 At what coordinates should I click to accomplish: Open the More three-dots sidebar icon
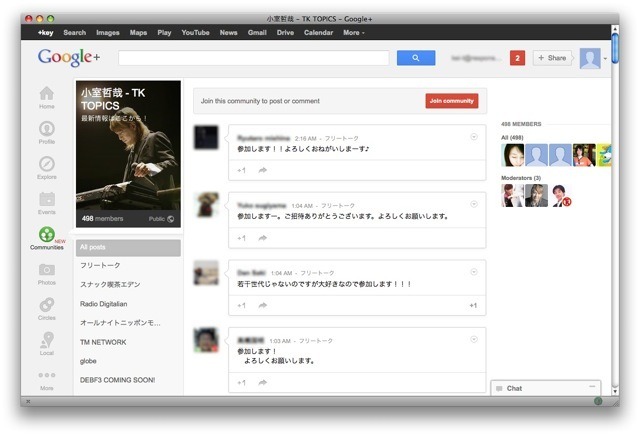pos(47,375)
